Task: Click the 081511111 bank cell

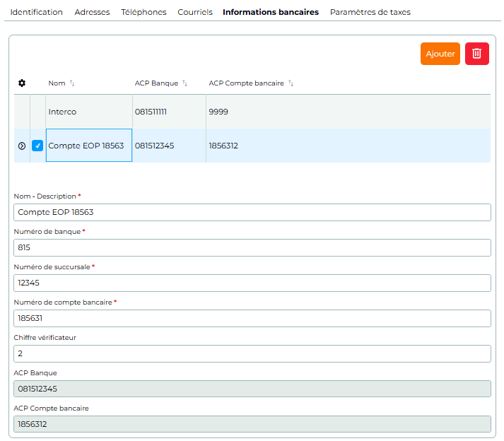Action: 169,112
